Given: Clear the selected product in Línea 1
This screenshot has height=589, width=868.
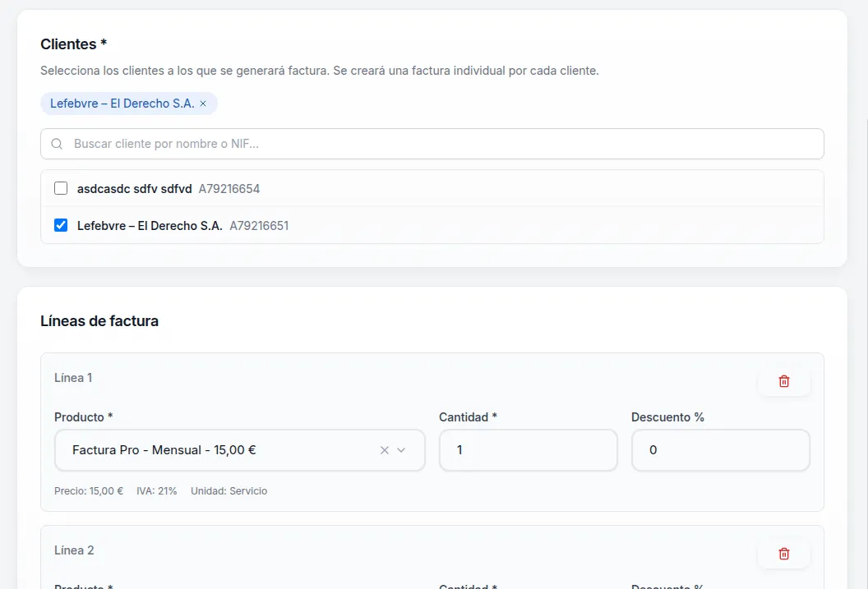Looking at the screenshot, I should click(384, 450).
